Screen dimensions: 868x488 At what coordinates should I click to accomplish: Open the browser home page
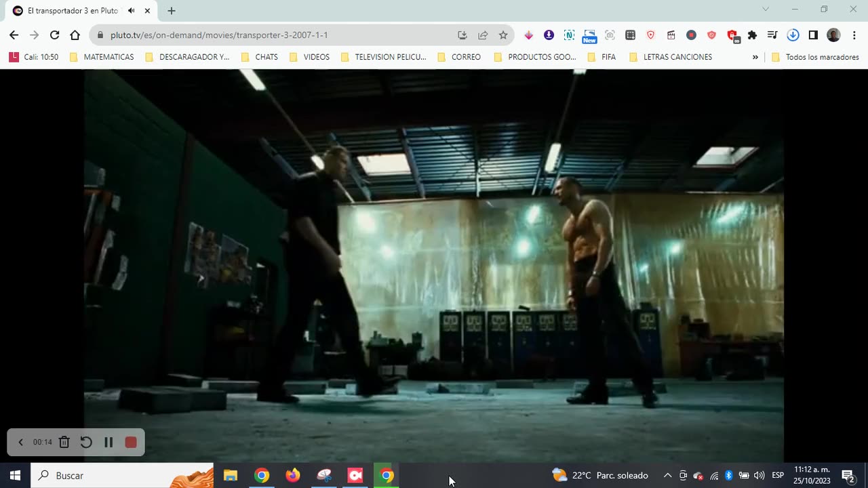(x=75, y=35)
